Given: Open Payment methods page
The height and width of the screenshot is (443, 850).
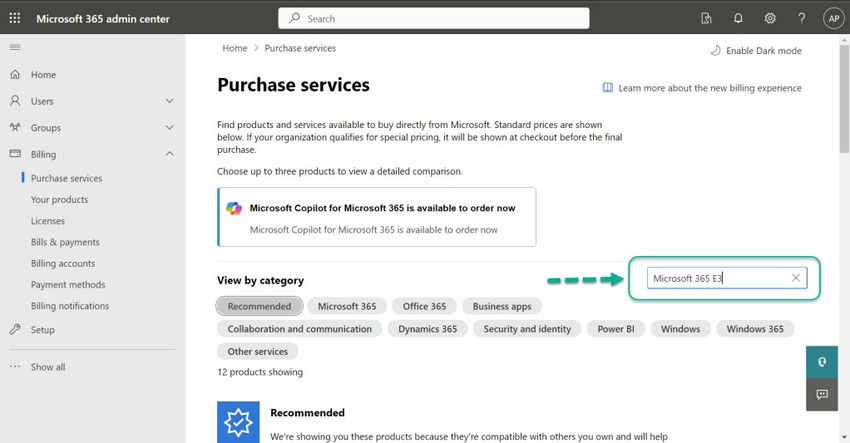Looking at the screenshot, I should [x=68, y=284].
